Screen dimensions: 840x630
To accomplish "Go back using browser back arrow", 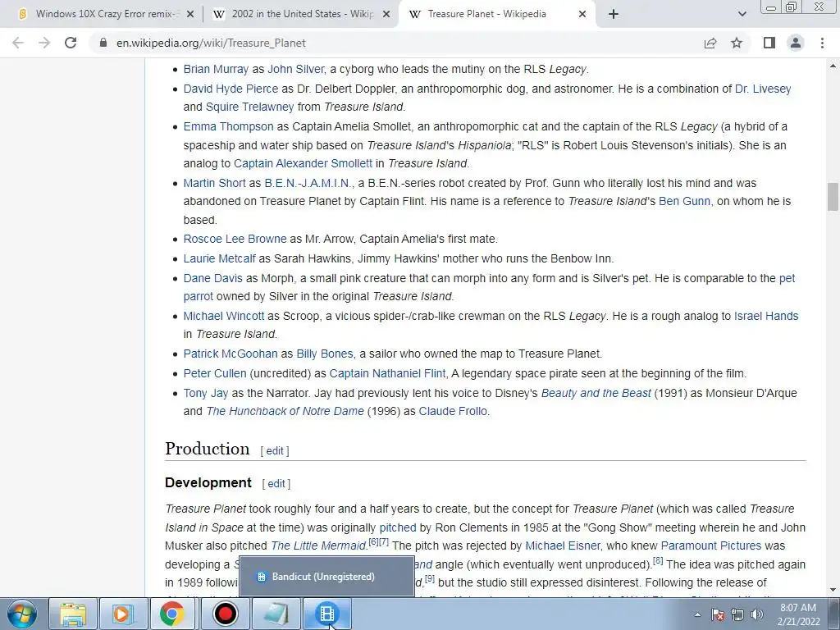I will 18,43.
